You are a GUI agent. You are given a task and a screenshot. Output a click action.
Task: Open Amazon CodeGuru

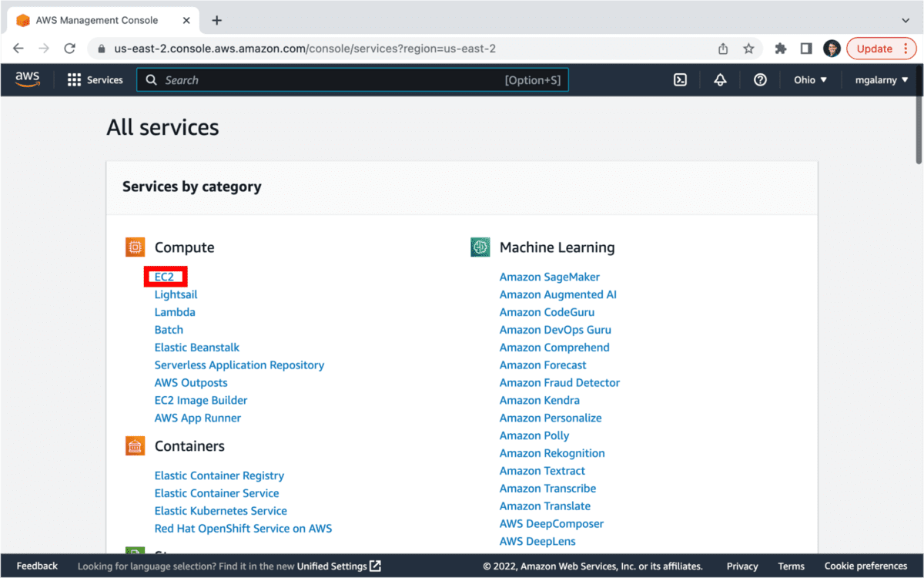(x=547, y=312)
